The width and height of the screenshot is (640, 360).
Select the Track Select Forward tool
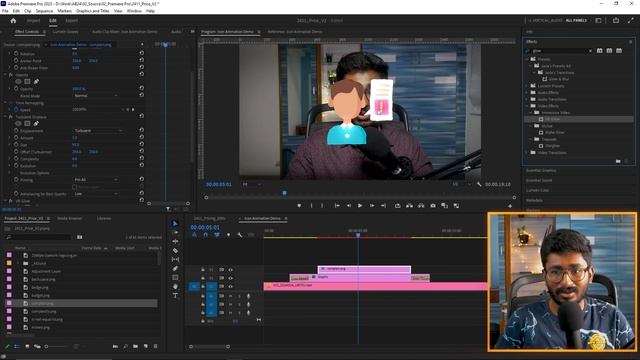coord(175,233)
